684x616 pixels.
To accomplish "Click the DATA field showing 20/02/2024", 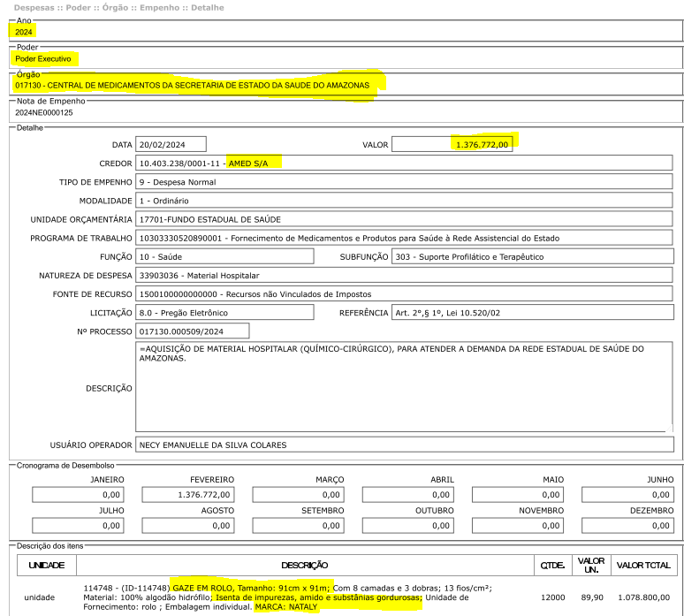I will (x=171, y=144).
